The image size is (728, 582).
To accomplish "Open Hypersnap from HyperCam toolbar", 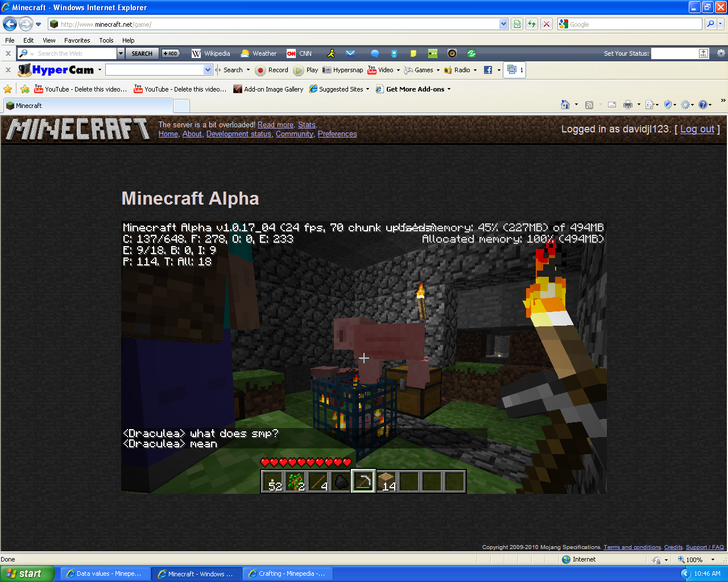I will 342,70.
